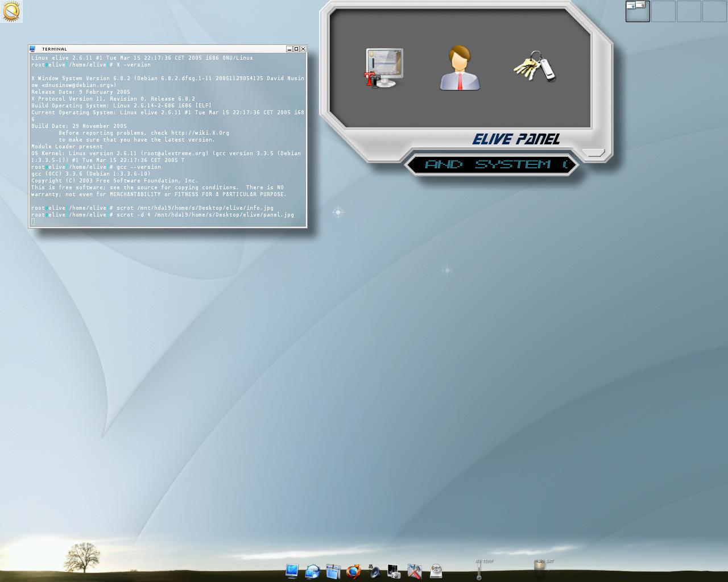Open the speaker audio icon in the dock

374,571
